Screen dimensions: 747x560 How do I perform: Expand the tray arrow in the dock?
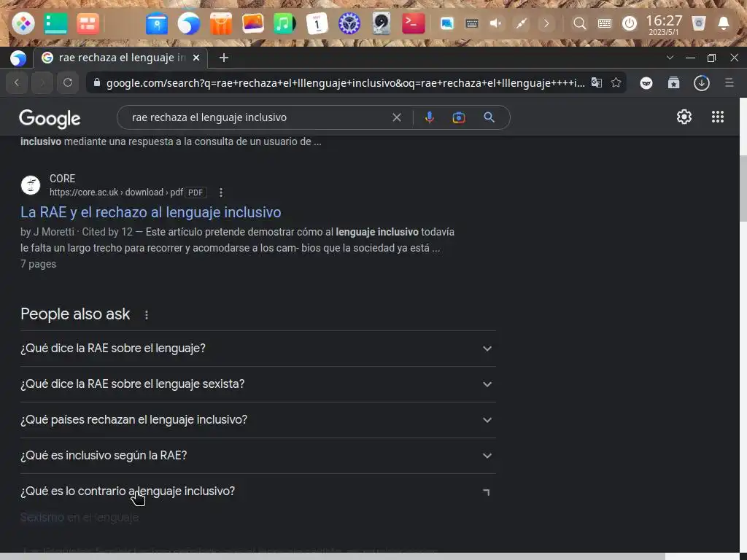pyautogui.click(x=546, y=23)
